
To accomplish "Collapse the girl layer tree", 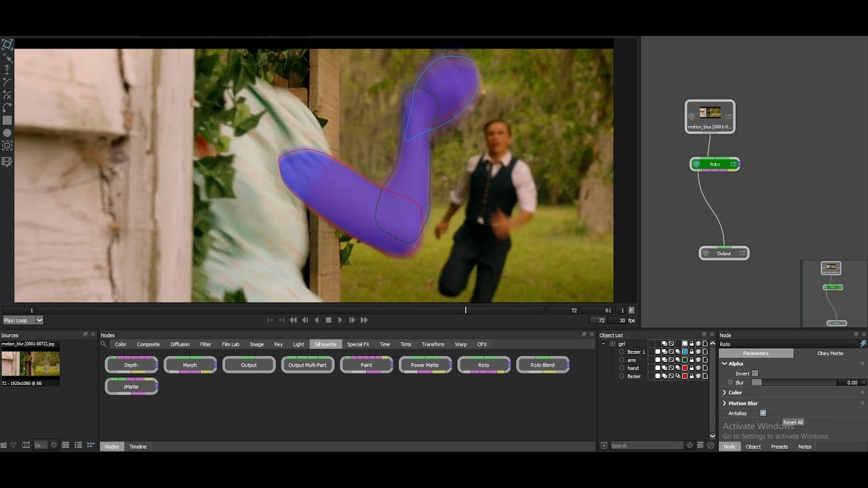I will click(603, 344).
